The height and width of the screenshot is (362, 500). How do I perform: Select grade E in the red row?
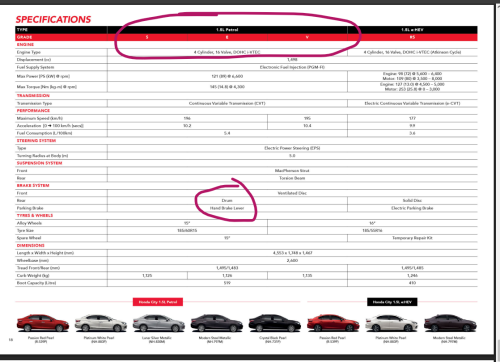pyautogui.click(x=227, y=37)
